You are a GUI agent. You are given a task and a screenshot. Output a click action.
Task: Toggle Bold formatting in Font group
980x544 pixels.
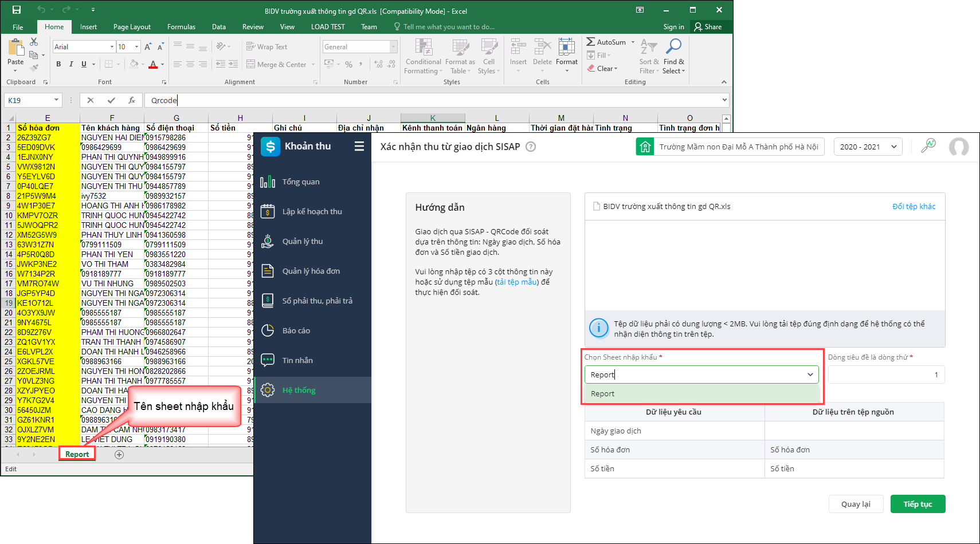pos(58,64)
